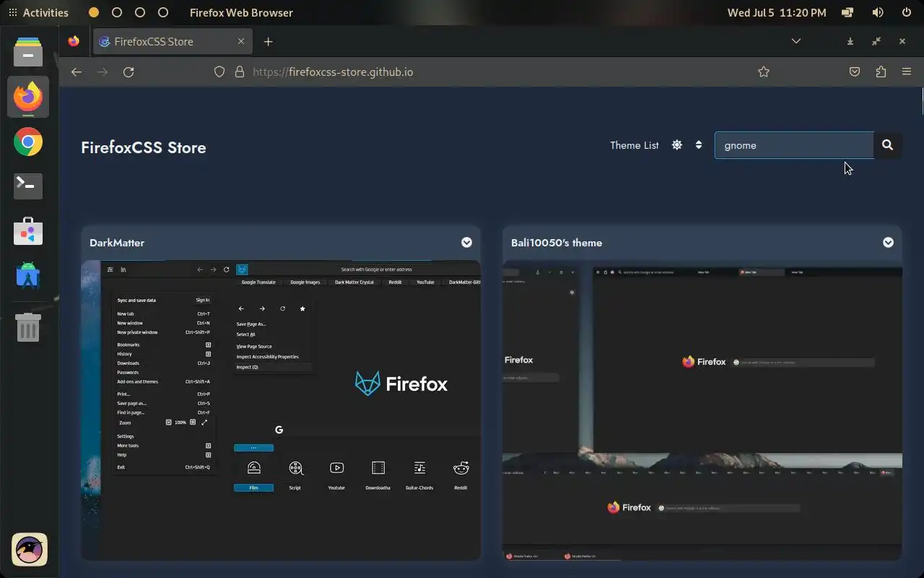Select the DarkMatter card title
924x578 pixels.
117,243
